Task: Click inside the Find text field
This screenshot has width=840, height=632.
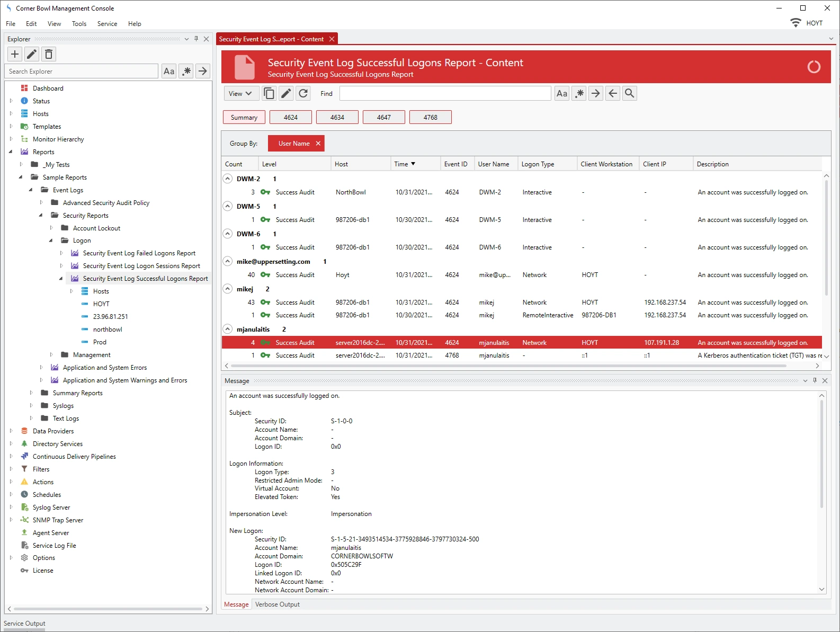Action: click(445, 94)
